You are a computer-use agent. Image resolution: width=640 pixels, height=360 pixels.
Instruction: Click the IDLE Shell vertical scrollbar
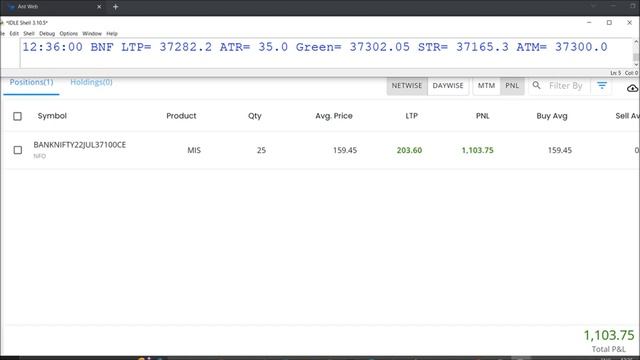pyautogui.click(x=636, y=53)
